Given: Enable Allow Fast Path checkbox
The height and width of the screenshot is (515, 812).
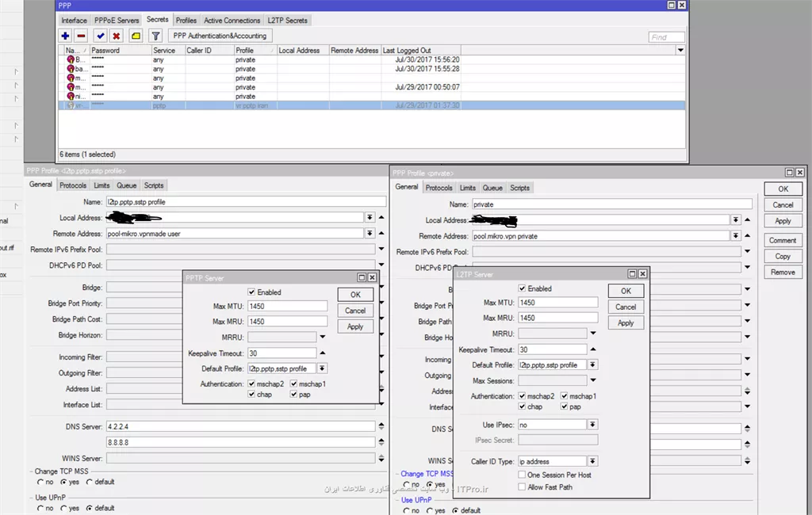Looking at the screenshot, I should [522, 487].
